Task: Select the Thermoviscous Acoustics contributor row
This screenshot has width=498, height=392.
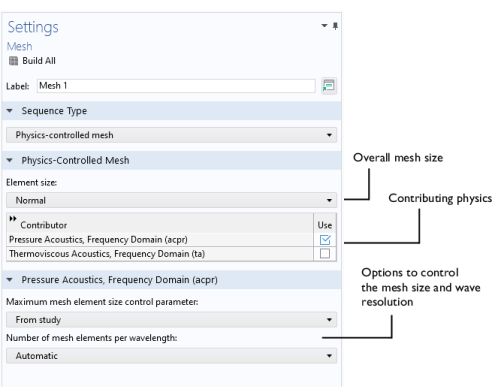Action: (160, 254)
